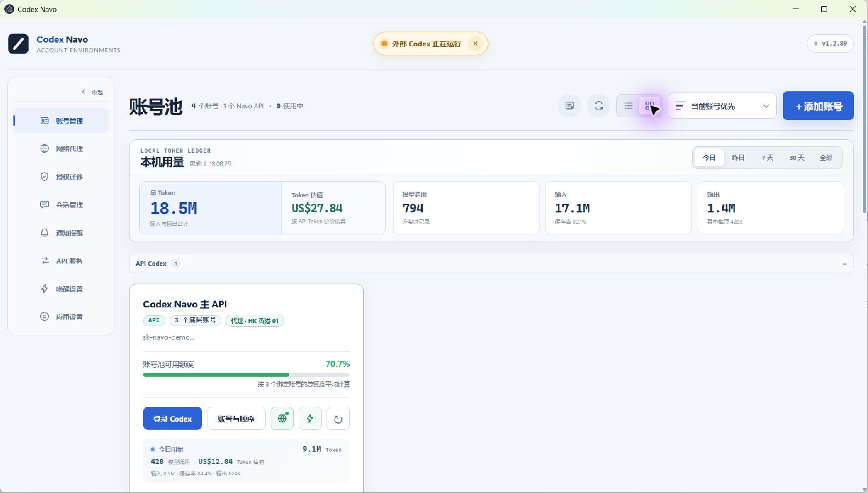Open 授权迁移 shield item in sidebar

[61, 177]
